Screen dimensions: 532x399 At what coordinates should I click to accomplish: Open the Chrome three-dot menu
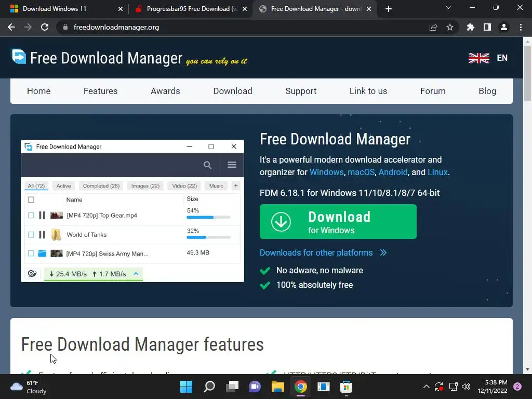(521, 27)
